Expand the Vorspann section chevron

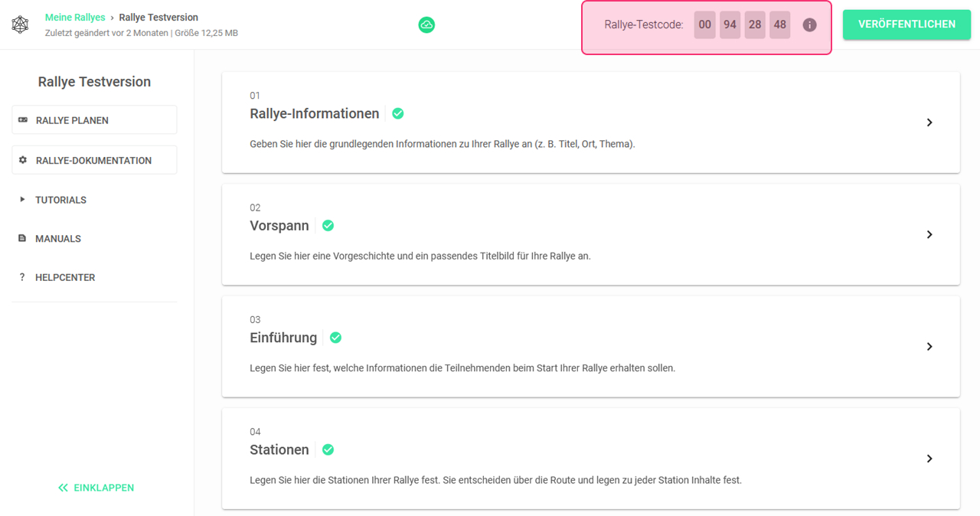coord(929,234)
